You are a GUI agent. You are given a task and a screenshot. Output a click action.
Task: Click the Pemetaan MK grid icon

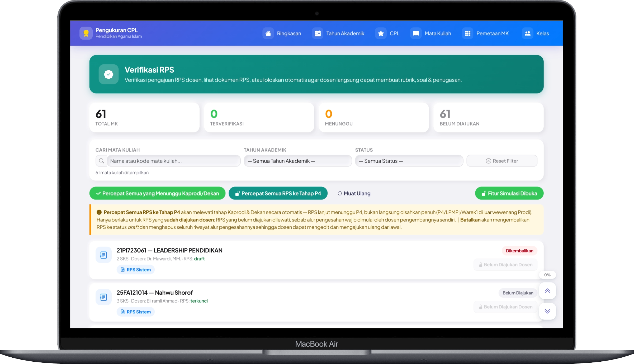coord(468,33)
